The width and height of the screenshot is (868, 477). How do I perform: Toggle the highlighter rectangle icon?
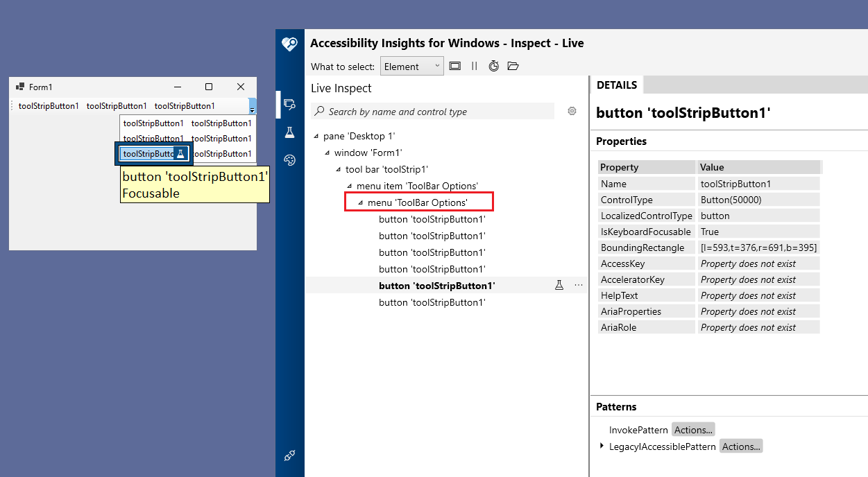pyautogui.click(x=454, y=66)
